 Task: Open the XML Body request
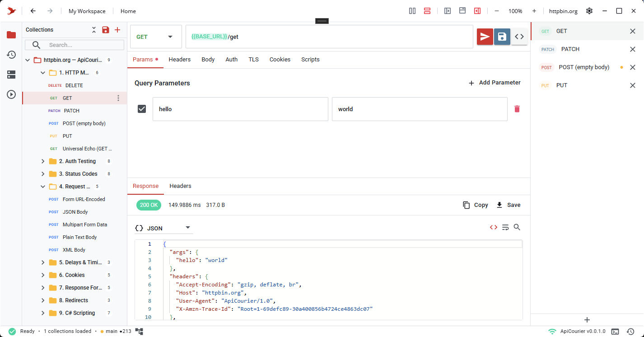[75, 250]
